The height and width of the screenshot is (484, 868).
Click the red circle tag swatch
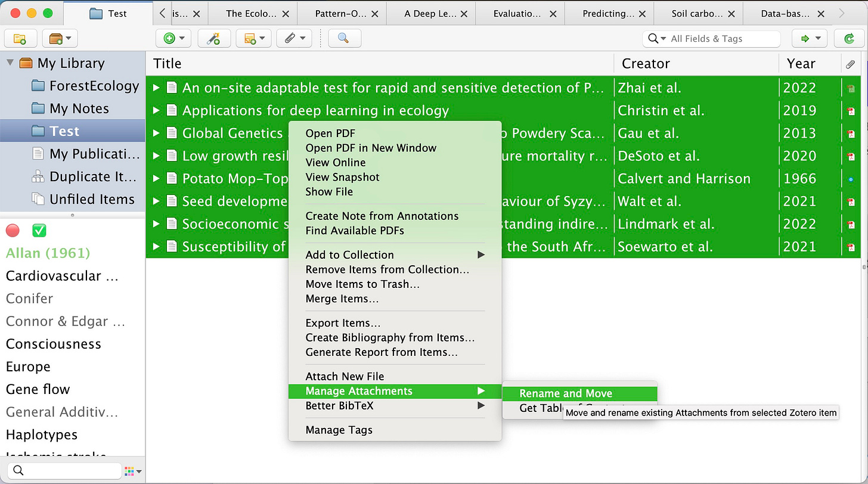click(x=13, y=230)
